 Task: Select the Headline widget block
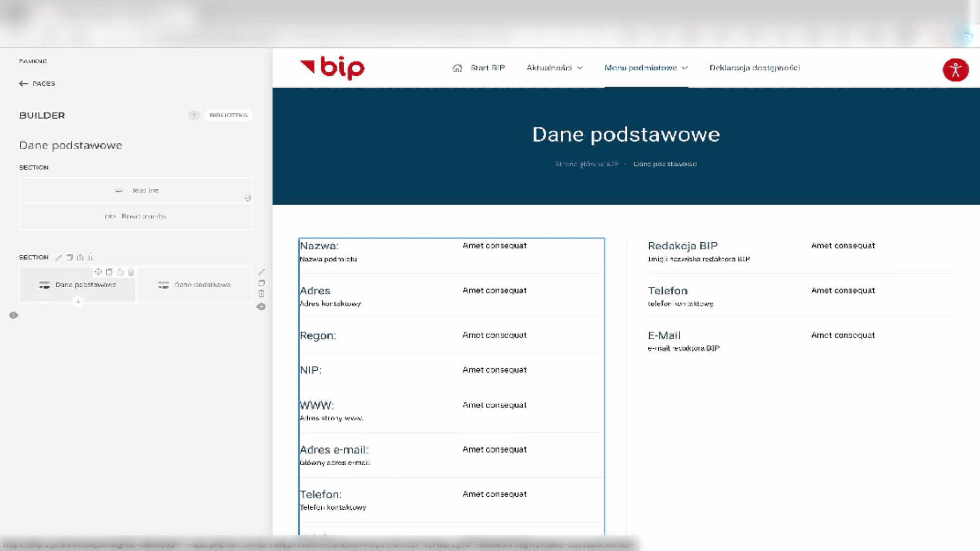[x=136, y=190]
